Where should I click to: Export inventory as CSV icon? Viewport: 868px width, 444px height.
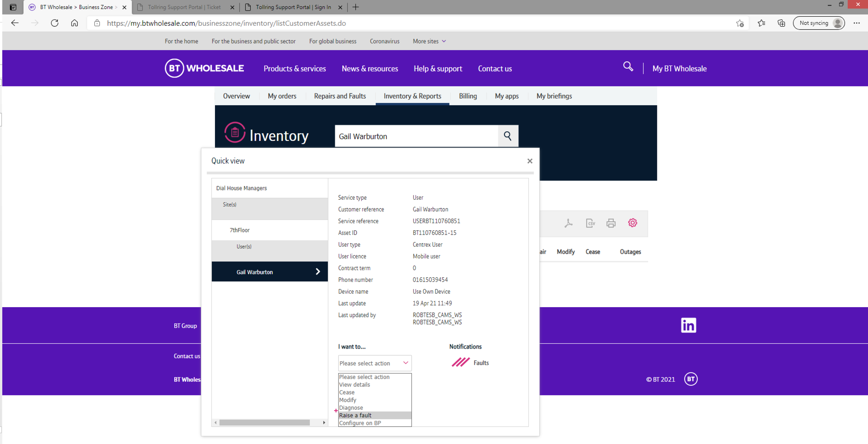tap(590, 223)
